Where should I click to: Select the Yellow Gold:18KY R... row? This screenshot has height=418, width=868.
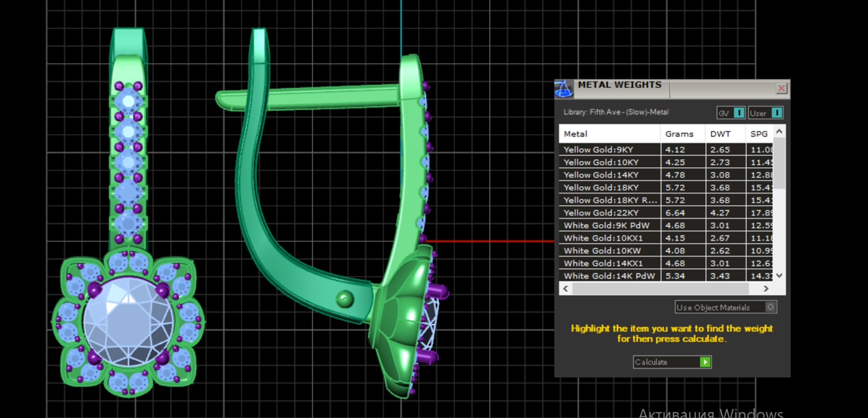(x=666, y=200)
